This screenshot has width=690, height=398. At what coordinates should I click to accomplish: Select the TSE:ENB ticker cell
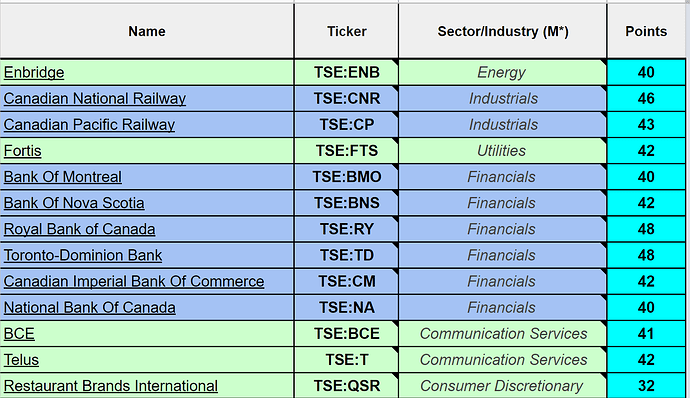point(346,72)
